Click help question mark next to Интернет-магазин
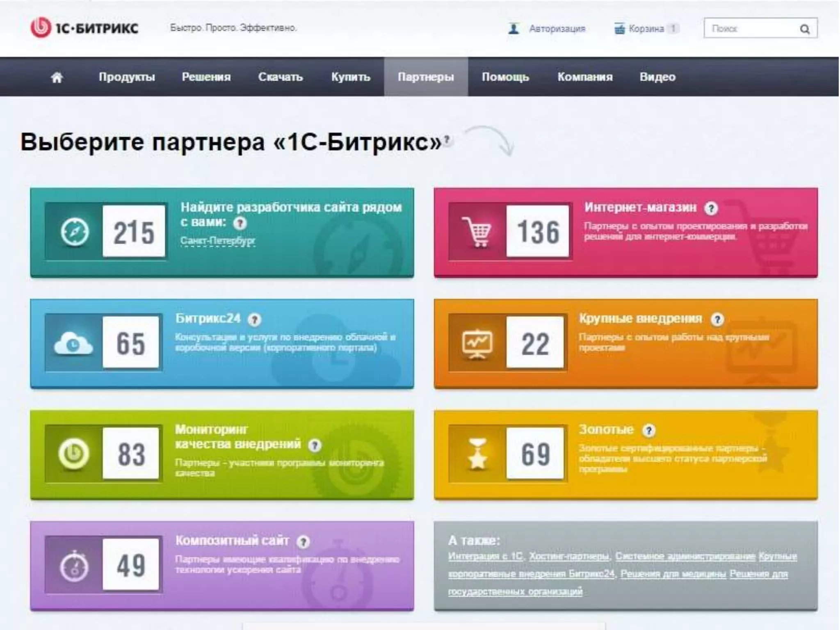Screen dimensions: 840x630 point(711,208)
